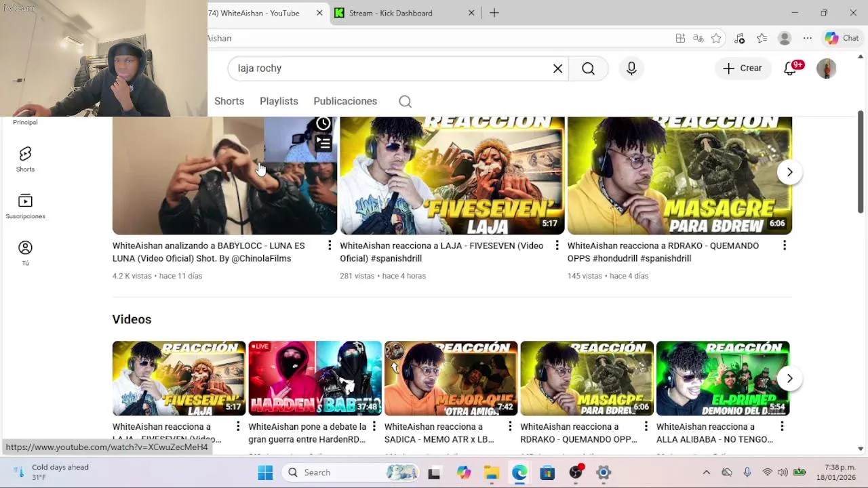
Task: Clear the 'laja rochy' search text
Action: 557,68
